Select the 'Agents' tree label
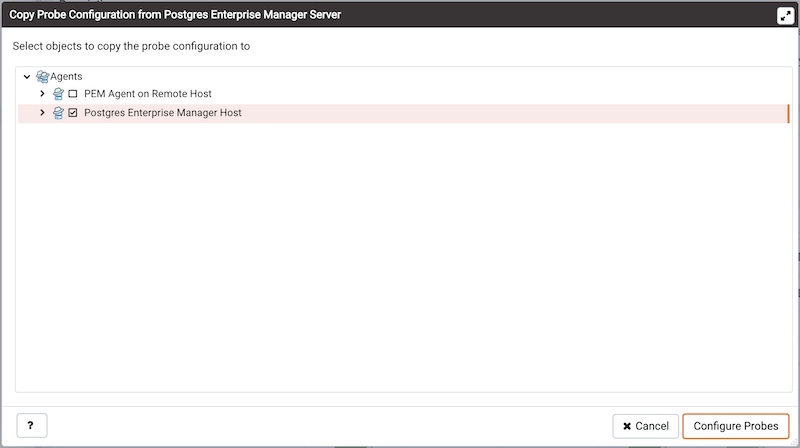800x448 pixels. (x=66, y=77)
